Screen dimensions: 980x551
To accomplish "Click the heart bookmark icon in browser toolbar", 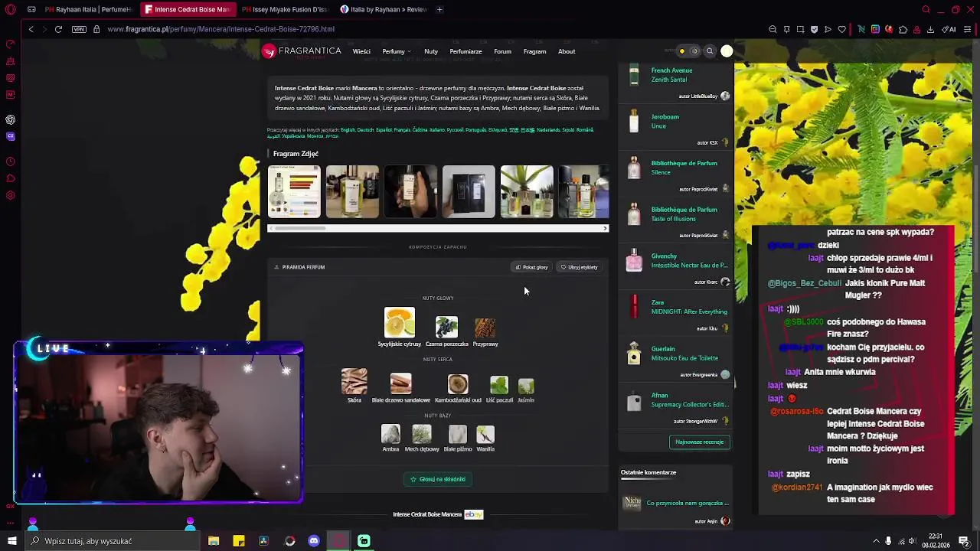I will pos(842,29).
